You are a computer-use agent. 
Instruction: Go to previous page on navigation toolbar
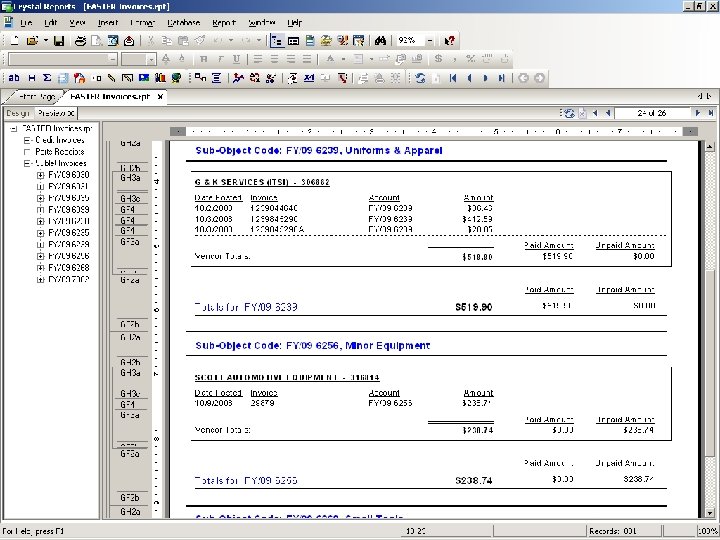[469, 78]
